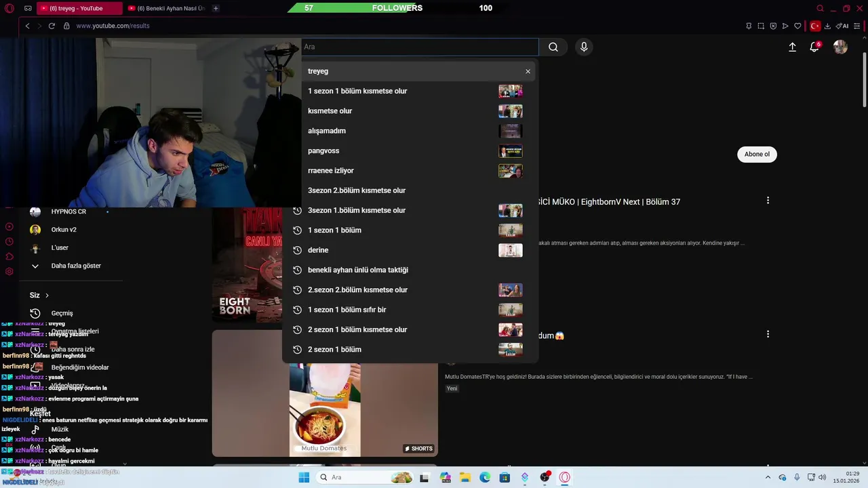
Task: Open the GX Corner gamepad icon
Action: click(28, 8)
